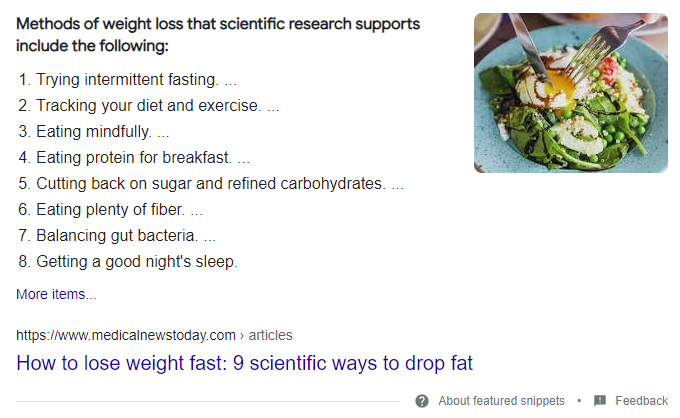680x418 pixels.
Task: Click the feedback flag icon
Action: [600, 401]
